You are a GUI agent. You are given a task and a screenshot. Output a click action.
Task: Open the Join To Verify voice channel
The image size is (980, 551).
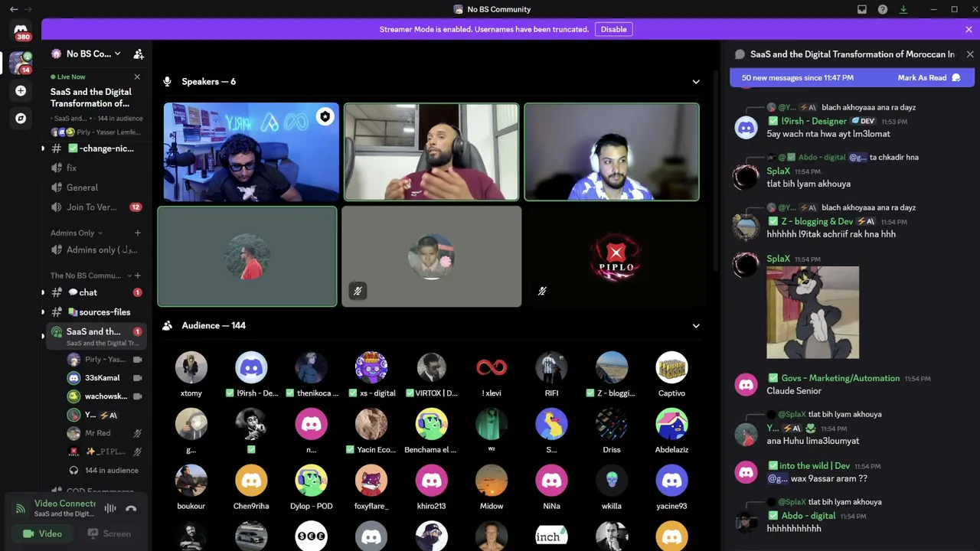point(96,207)
